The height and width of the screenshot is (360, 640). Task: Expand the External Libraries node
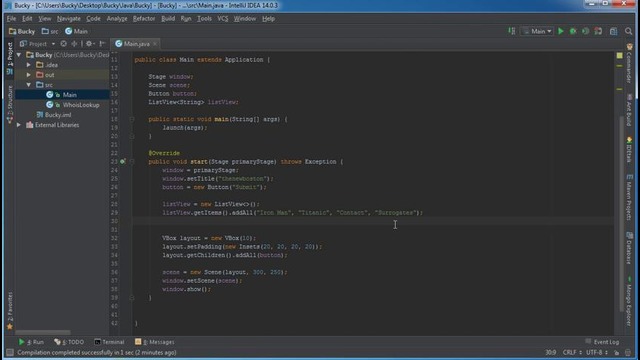[19, 125]
